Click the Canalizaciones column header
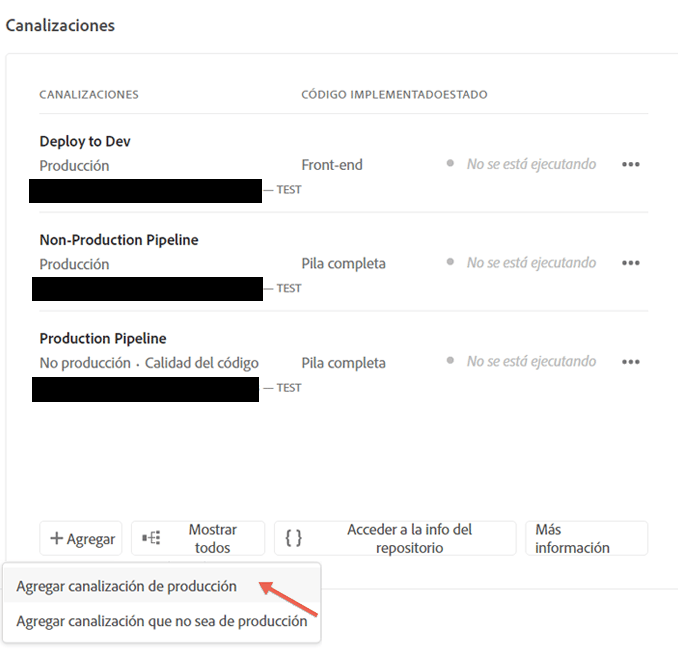Image resolution: width=678 pixels, height=665 pixels. [89, 95]
